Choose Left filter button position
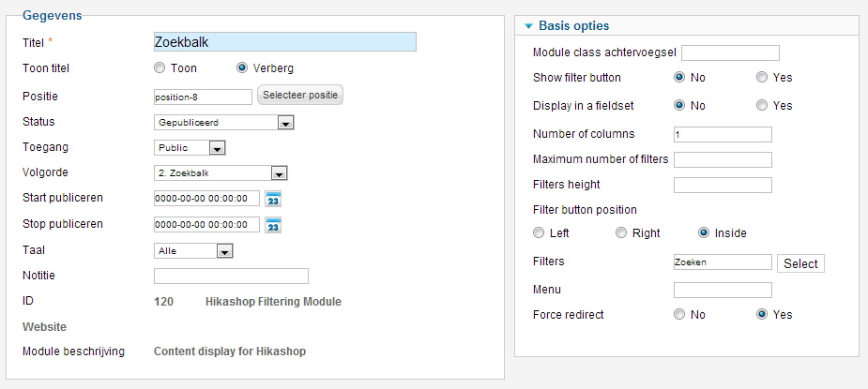This screenshot has width=868, height=389. coord(539,233)
